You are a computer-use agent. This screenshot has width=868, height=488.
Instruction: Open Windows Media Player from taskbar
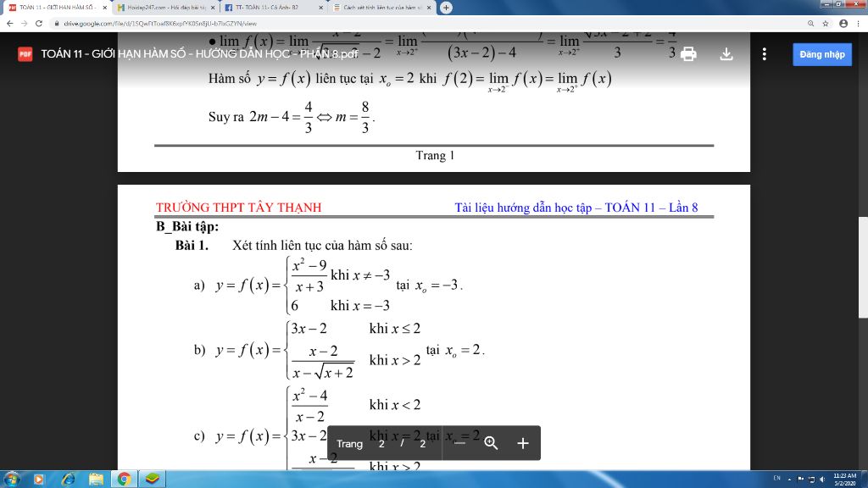click(x=39, y=480)
